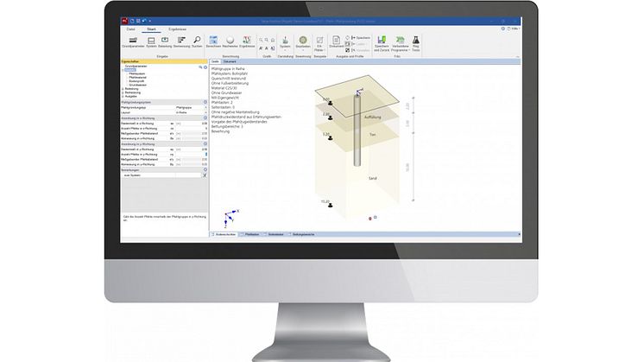Select the Belastung ribbon icon

pos(165,41)
